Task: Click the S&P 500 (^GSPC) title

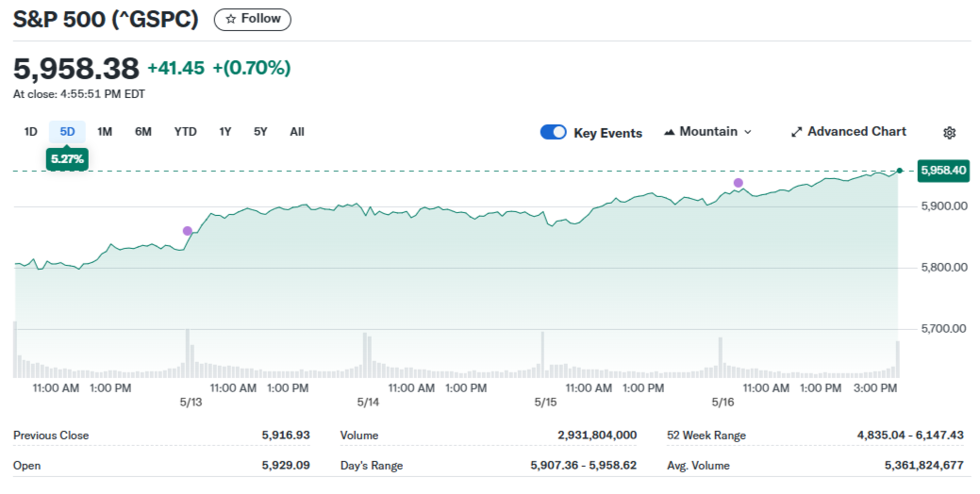Action: tap(106, 20)
